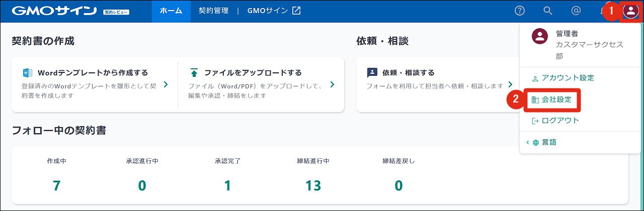Viewport: 644px width, 211px height.
Task: Click chevron on ファイルをアップロードする card
Action: pyautogui.click(x=332, y=84)
